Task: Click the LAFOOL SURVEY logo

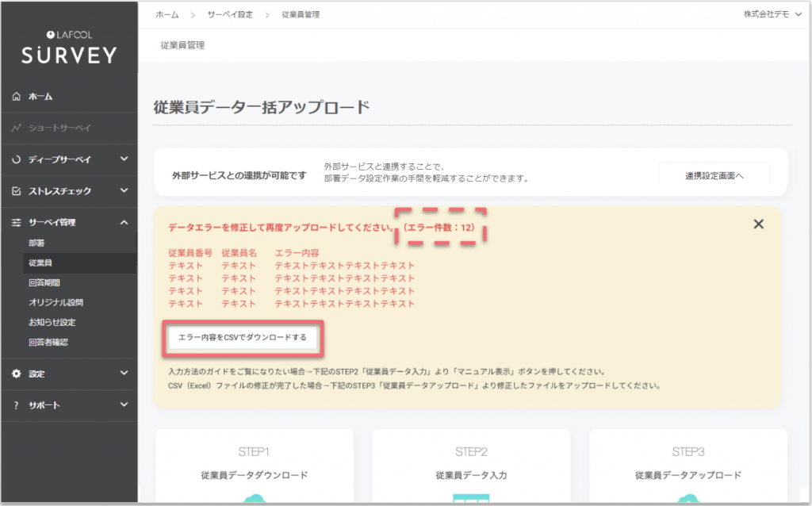Action: (69, 48)
